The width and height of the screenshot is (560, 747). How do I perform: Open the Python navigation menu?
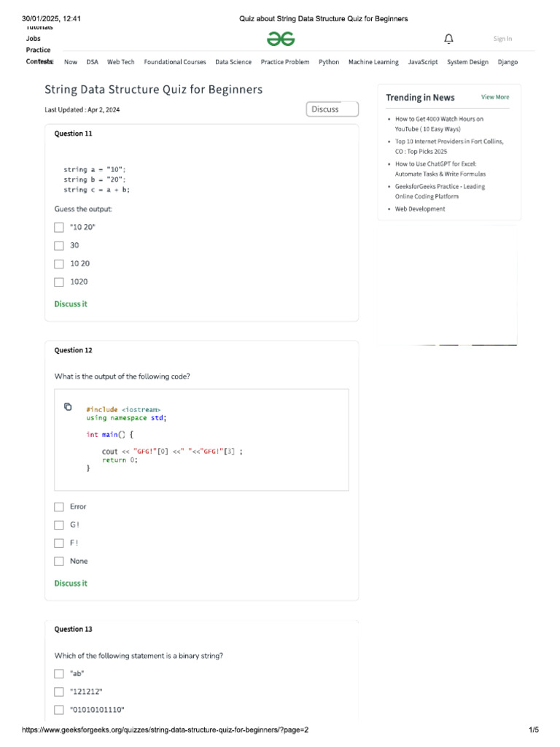329,62
